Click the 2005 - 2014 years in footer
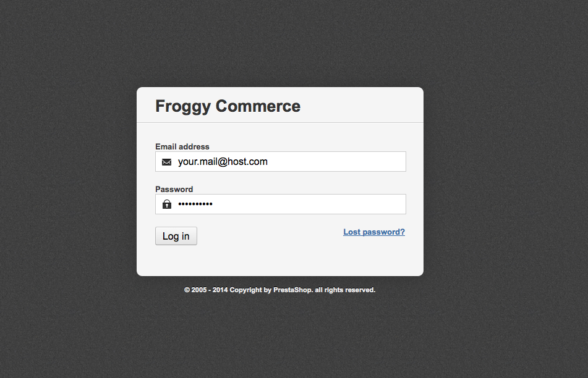 [210, 290]
